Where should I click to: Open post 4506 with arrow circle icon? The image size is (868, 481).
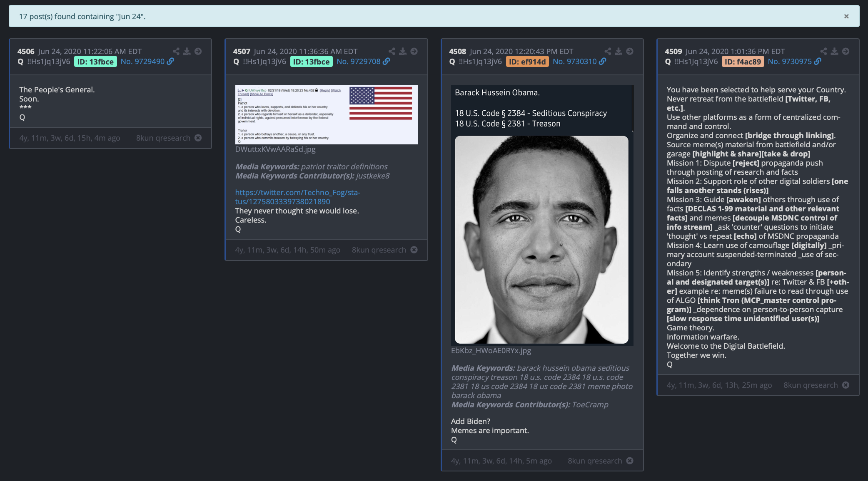pos(198,51)
